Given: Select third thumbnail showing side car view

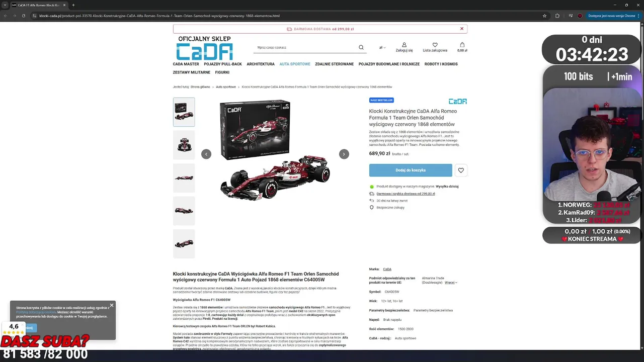Looking at the screenshot, I should [184, 178].
